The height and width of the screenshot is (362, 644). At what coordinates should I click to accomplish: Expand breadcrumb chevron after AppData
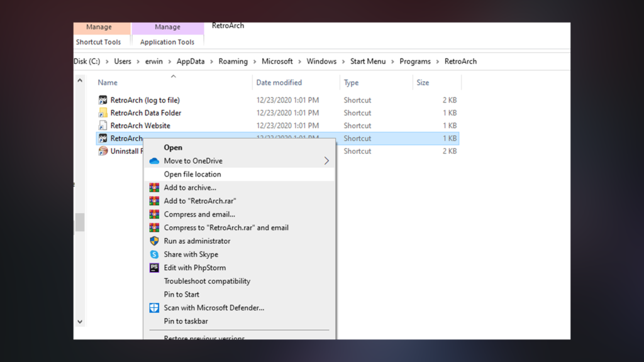pos(211,62)
